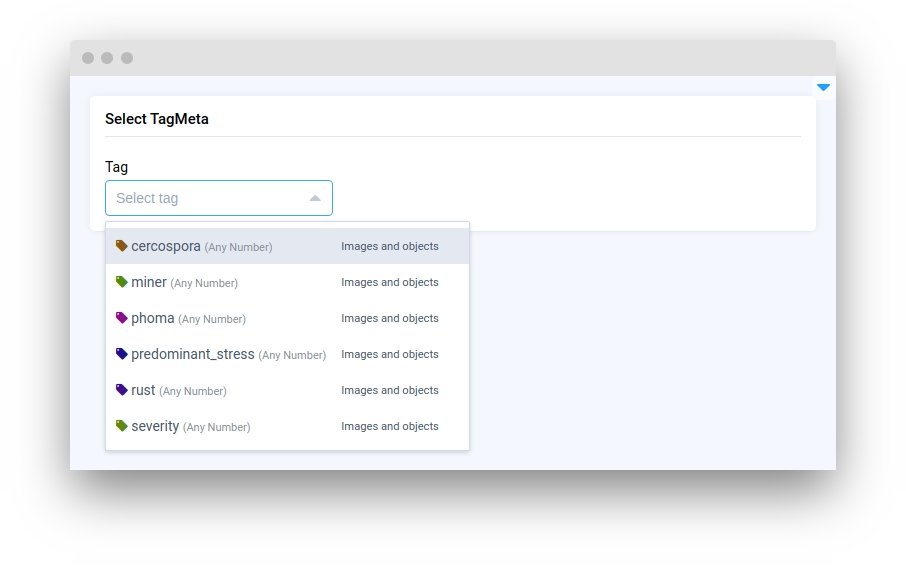Screen dimensions: 906x570
Task: Click the brown cercospora tag icon
Action: (x=122, y=246)
